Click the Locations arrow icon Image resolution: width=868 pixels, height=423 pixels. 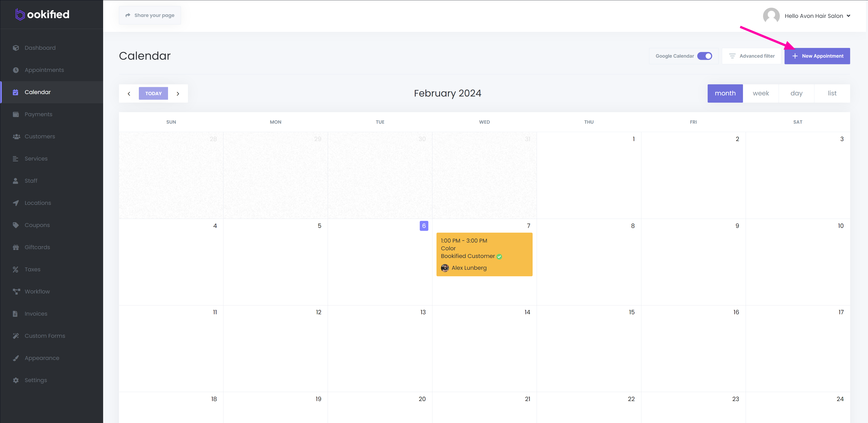[x=16, y=203]
